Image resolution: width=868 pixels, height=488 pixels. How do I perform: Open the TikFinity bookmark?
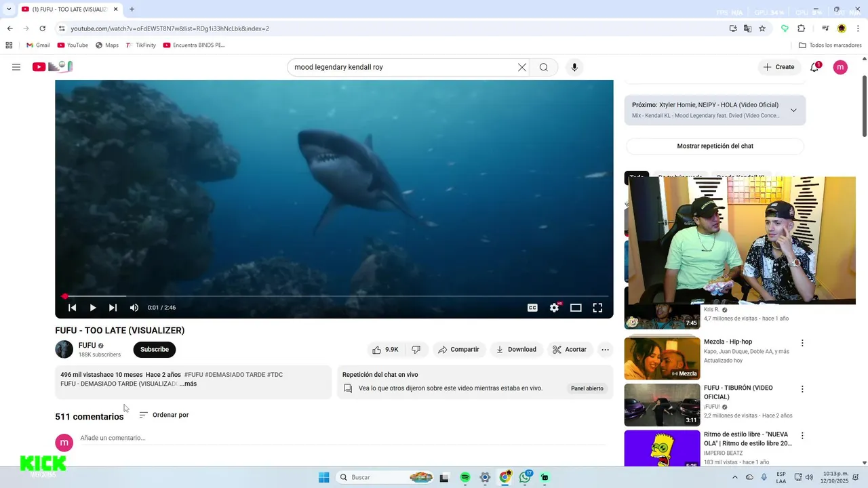click(x=140, y=45)
